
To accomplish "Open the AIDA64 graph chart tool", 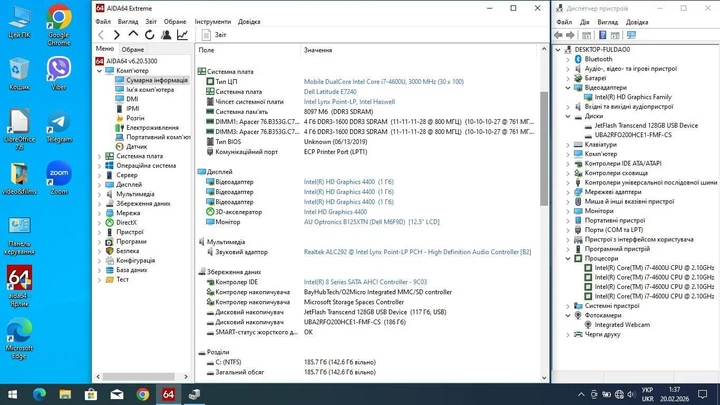I will (182, 34).
